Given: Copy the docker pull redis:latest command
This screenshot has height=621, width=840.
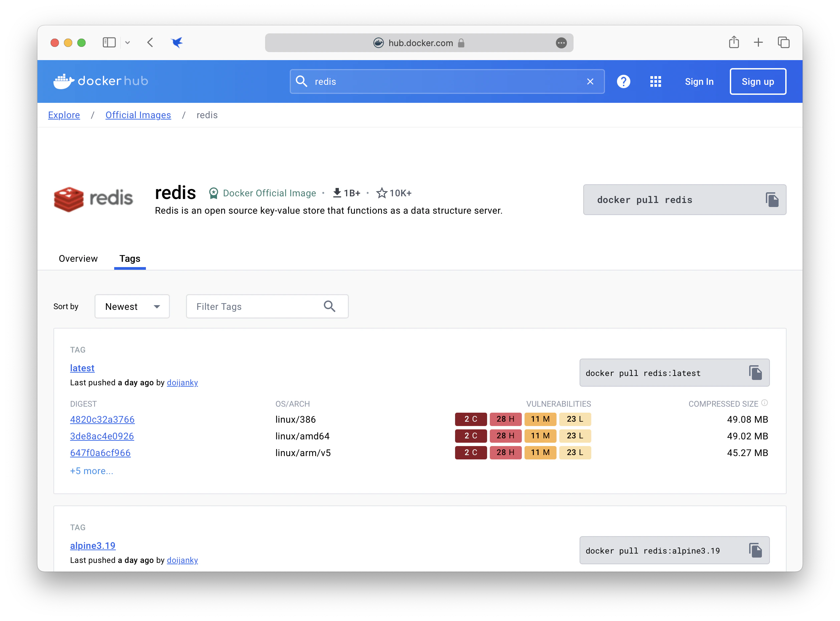Looking at the screenshot, I should (755, 373).
